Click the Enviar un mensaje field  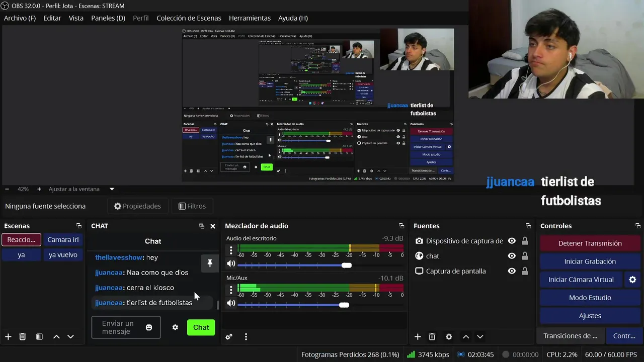click(x=118, y=327)
